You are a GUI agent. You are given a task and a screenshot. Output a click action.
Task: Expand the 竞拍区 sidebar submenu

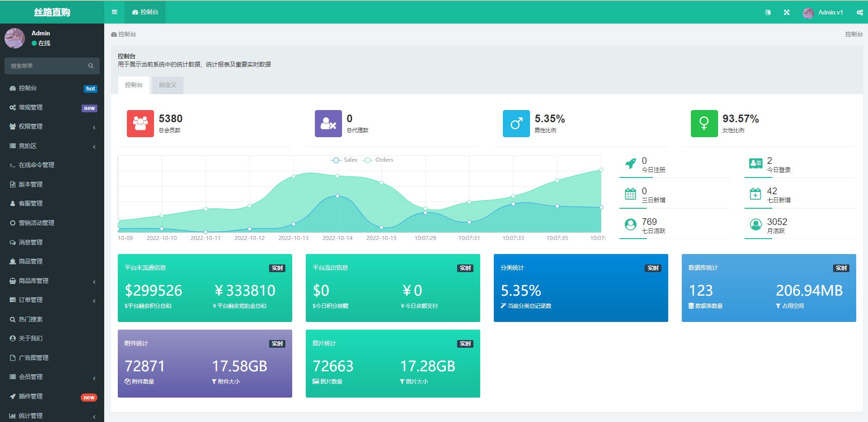[52, 146]
